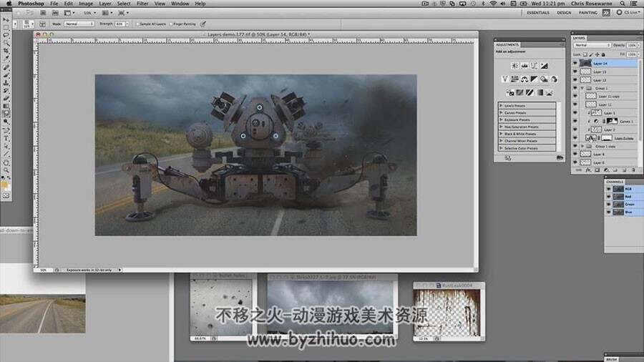
Task: Select the Type tool
Action: click(x=6, y=138)
